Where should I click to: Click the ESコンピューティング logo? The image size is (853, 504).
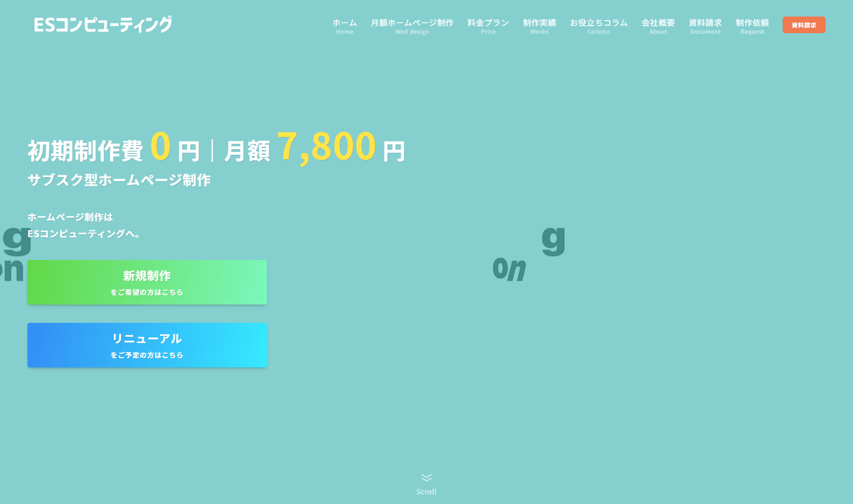coord(102,25)
